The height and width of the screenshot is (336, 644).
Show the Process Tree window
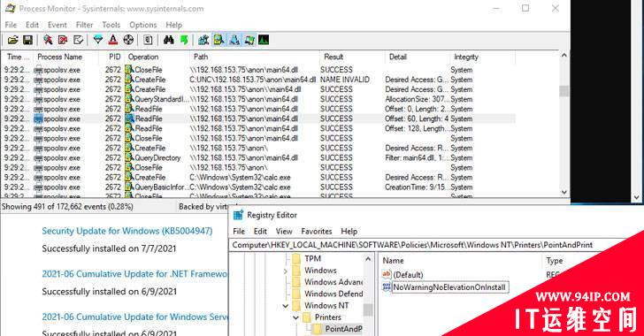(148, 40)
